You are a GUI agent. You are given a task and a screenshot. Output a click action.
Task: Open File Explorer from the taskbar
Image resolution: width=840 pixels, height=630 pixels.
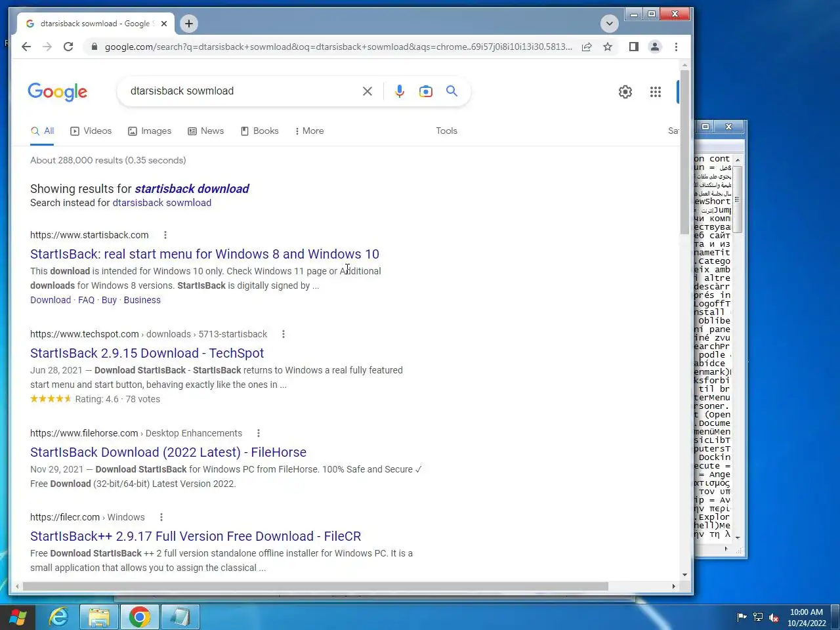click(x=99, y=617)
